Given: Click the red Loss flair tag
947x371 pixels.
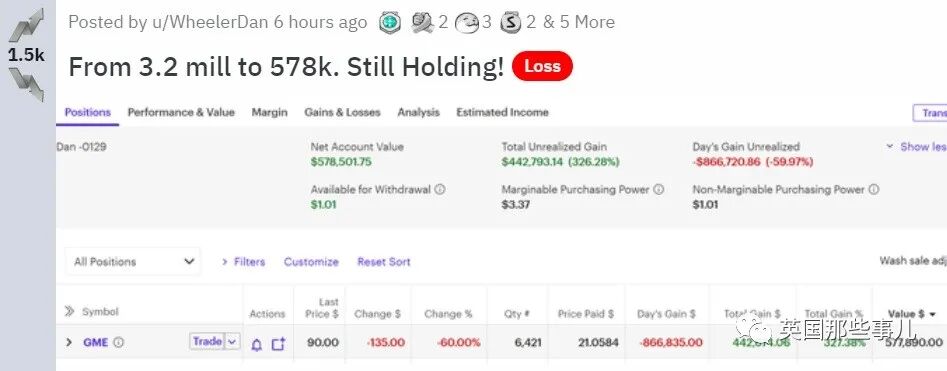Looking at the screenshot, I should click(x=542, y=66).
